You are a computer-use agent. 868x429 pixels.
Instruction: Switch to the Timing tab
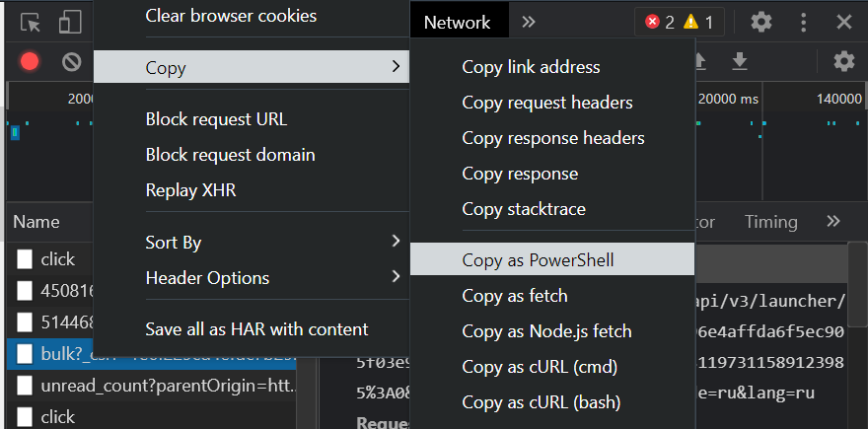[770, 222]
